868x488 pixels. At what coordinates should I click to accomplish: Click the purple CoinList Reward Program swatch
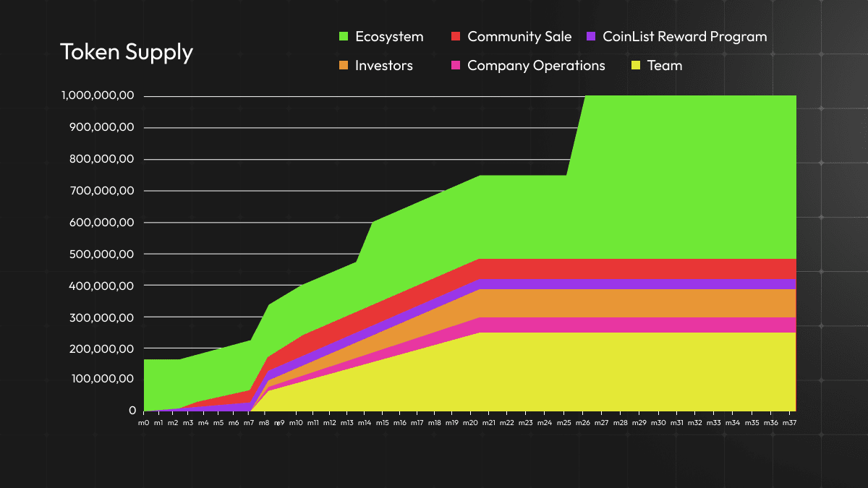(x=591, y=36)
